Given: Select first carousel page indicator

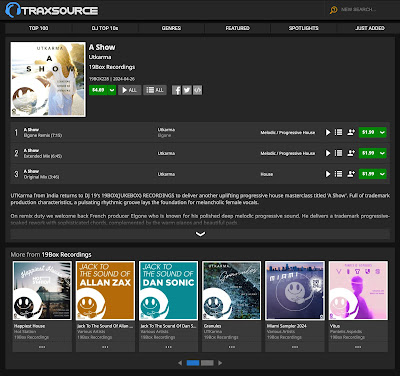Looking at the screenshot, I should pos(193,363).
